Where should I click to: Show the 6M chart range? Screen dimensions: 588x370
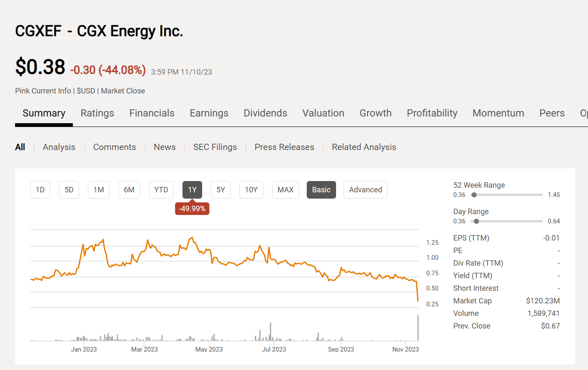coord(129,189)
